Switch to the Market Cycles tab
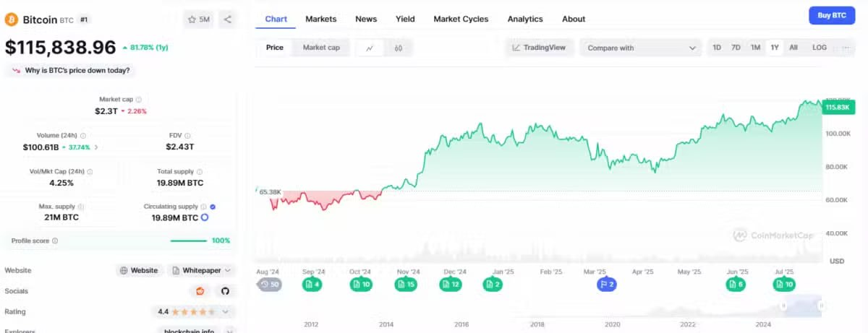868x333 pixels. [x=461, y=19]
